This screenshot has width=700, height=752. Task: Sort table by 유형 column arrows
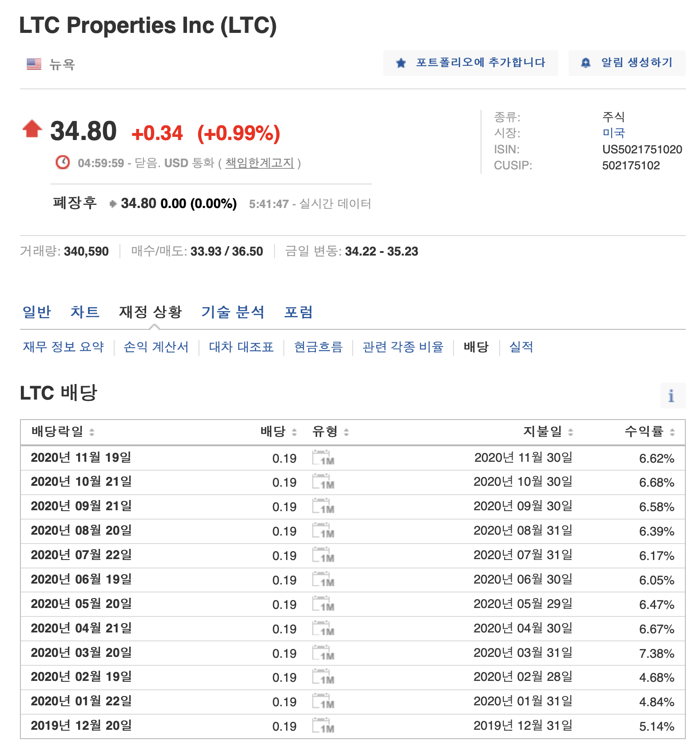pyautogui.click(x=346, y=432)
